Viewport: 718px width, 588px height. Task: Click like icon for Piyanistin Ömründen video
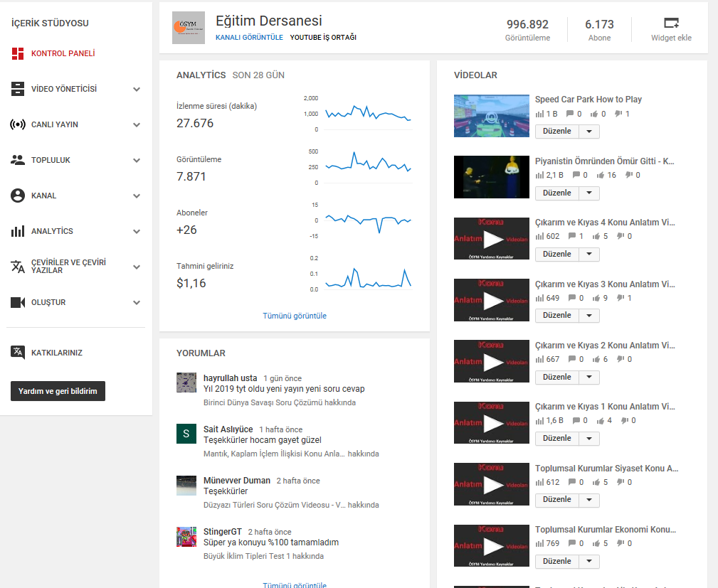pyautogui.click(x=601, y=175)
